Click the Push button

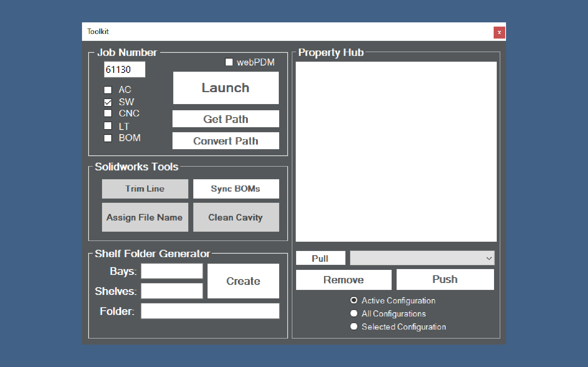pyautogui.click(x=445, y=279)
